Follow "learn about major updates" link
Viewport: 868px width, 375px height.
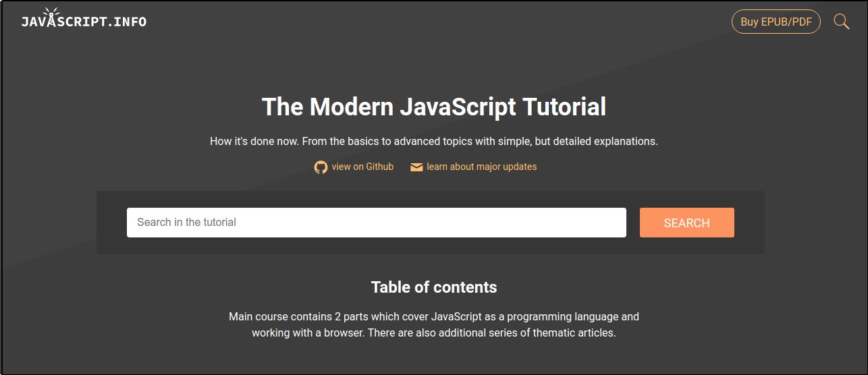pyautogui.click(x=481, y=167)
